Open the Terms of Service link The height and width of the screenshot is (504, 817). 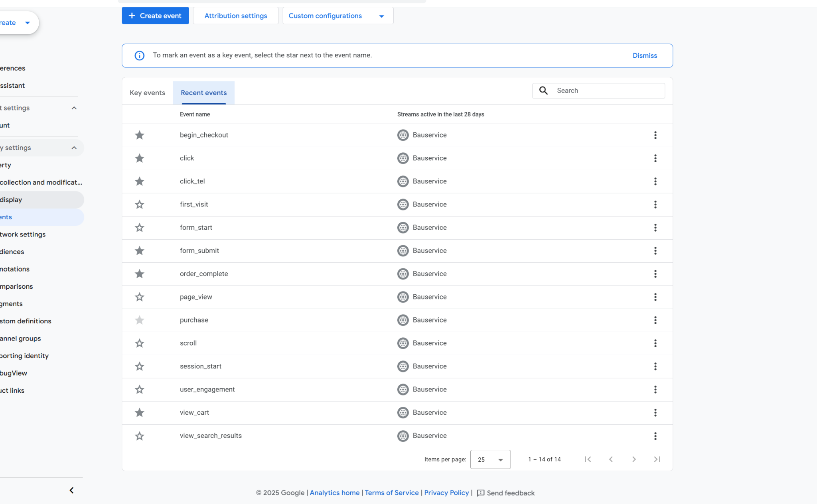pos(392,493)
